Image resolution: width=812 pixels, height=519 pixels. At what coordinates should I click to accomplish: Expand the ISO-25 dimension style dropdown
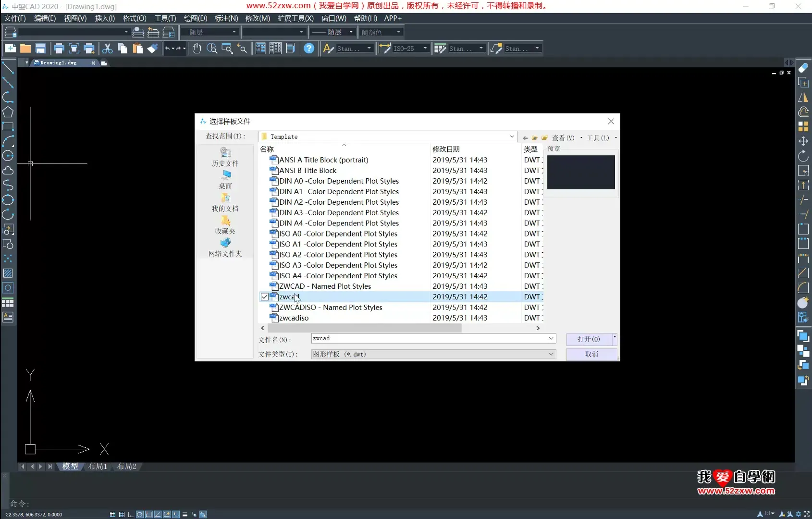(x=425, y=48)
